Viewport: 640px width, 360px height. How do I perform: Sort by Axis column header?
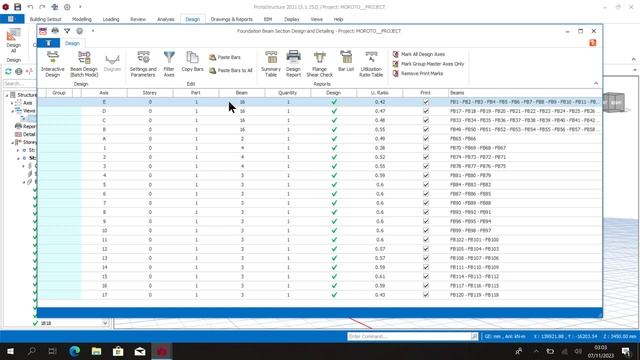pos(104,93)
